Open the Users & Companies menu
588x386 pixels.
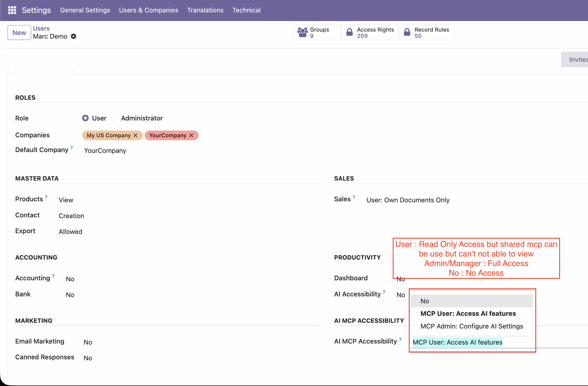coord(149,10)
